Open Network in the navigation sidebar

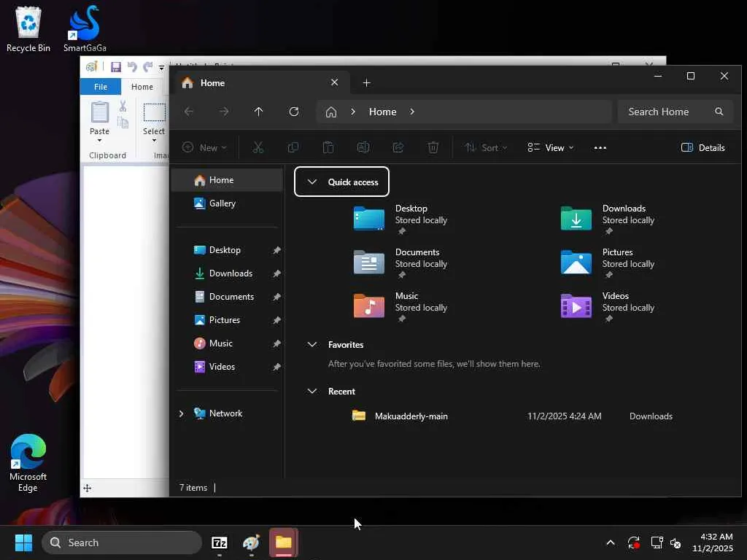point(227,413)
